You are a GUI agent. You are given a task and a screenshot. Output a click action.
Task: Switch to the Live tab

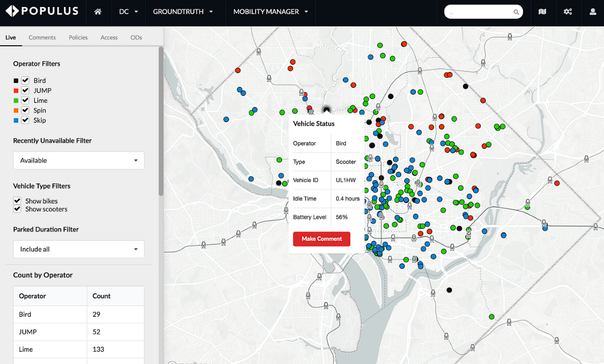pos(11,37)
